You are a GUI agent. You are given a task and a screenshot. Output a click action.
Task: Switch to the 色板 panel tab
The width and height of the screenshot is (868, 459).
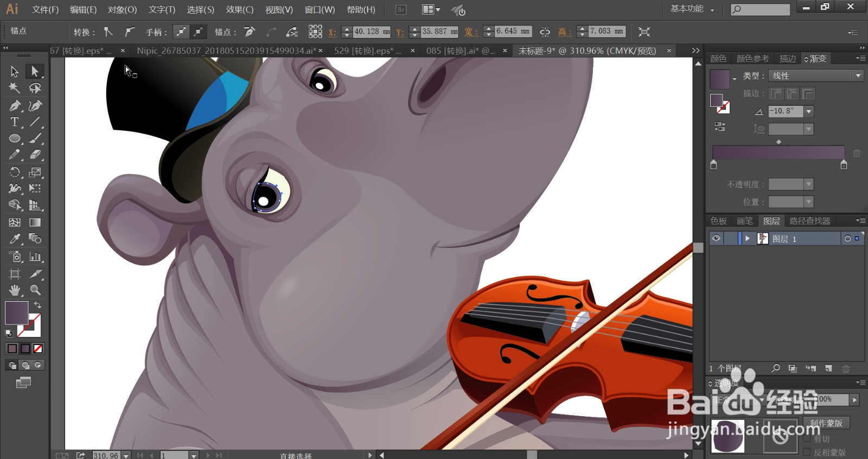719,221
